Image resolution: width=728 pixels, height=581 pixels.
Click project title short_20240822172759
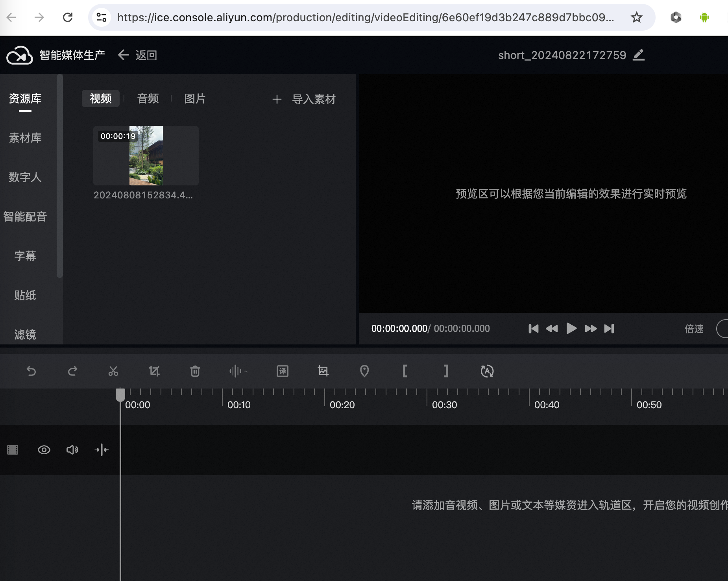(562, 55)
